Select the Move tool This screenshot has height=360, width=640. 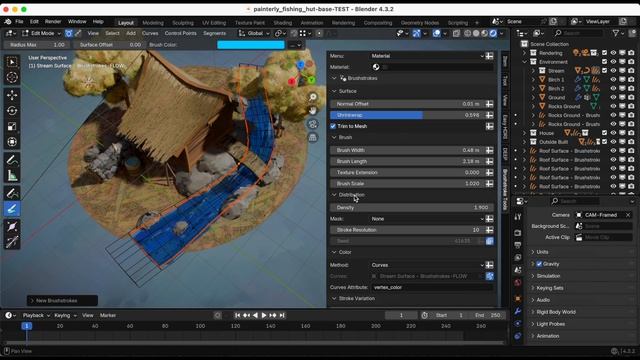(x=12, y=95)
